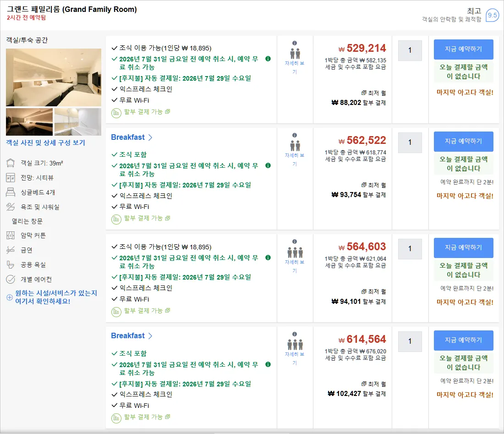Click green info icon in fourth offer's cancellation line

(x=268, y=364)
